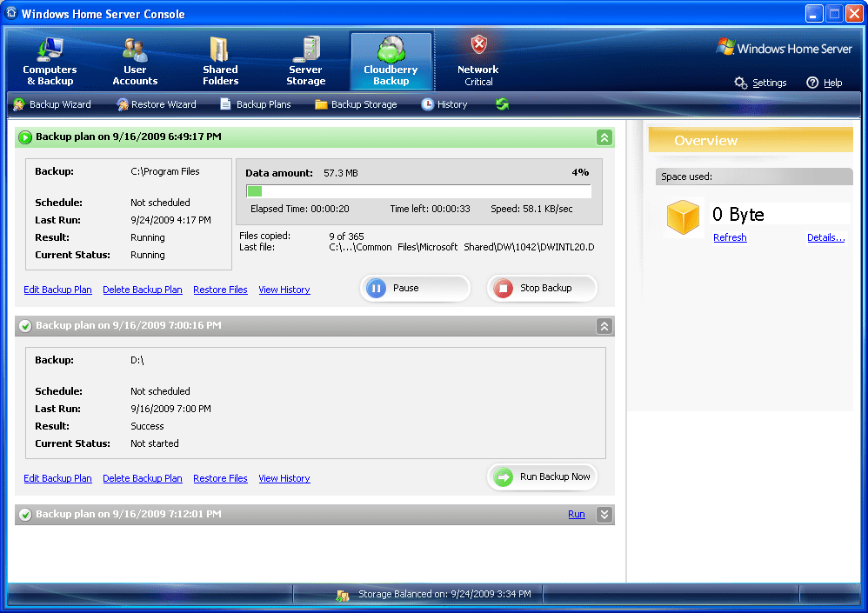This screenshot has width=868, height=613.
Task: Click the yellow storage cube icon
Action: tap(683, 217)
